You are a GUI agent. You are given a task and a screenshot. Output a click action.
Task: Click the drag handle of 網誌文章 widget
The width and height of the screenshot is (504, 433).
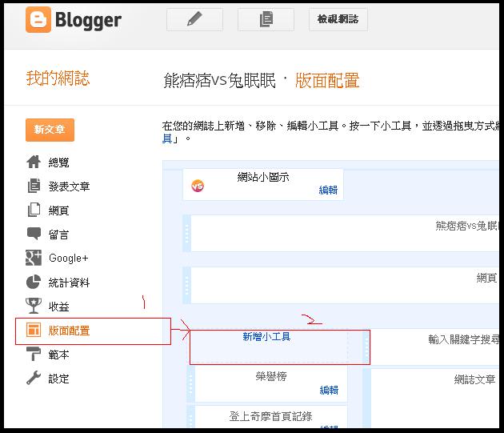[x=366, y=398]
